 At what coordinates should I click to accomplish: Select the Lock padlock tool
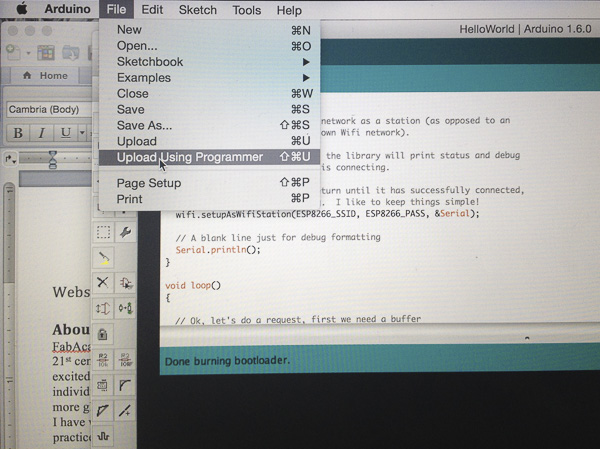[103, 334]
